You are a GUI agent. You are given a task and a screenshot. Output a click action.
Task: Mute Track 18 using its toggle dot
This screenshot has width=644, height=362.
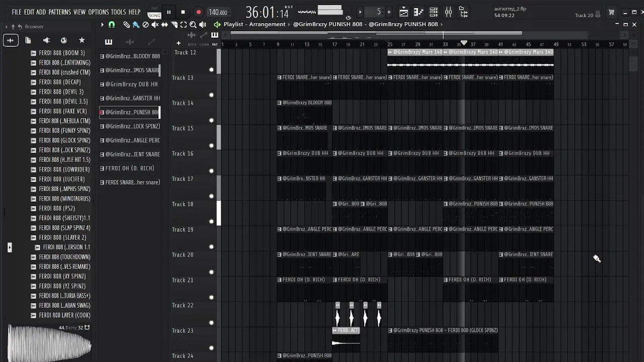point(211,221)
